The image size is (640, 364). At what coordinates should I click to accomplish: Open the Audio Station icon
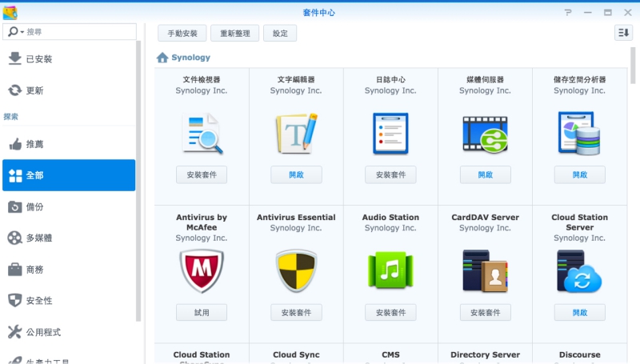coord(390,271)
